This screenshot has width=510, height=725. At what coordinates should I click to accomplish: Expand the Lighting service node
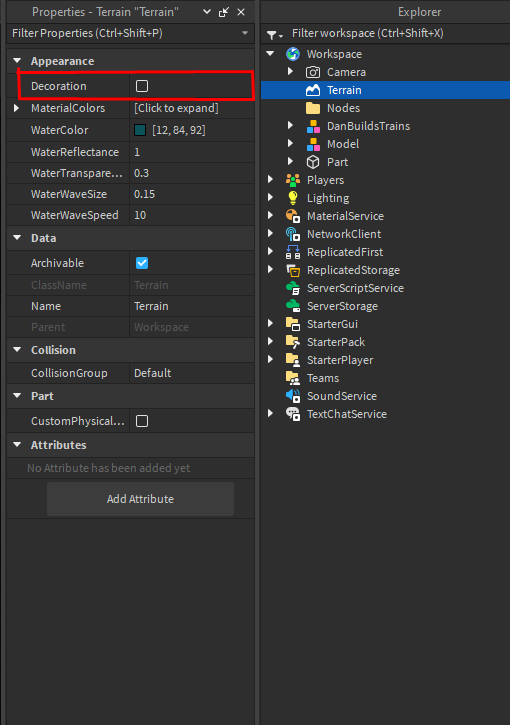270,197
